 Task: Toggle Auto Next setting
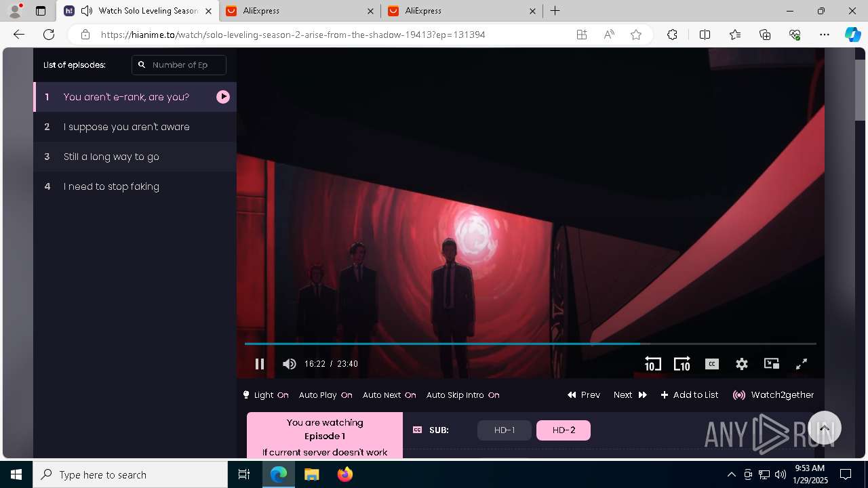pyautogui.click(x=389, y=395)
